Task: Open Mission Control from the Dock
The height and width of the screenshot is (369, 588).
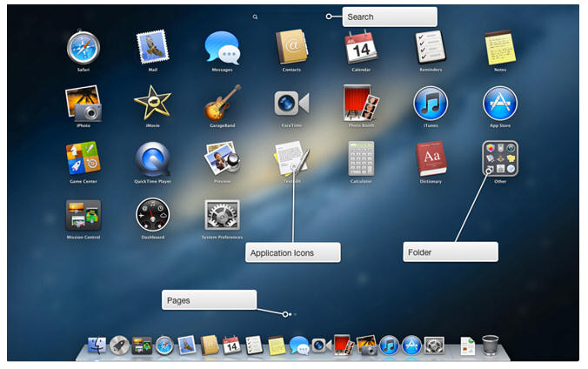Action: [x=142, y=346]
